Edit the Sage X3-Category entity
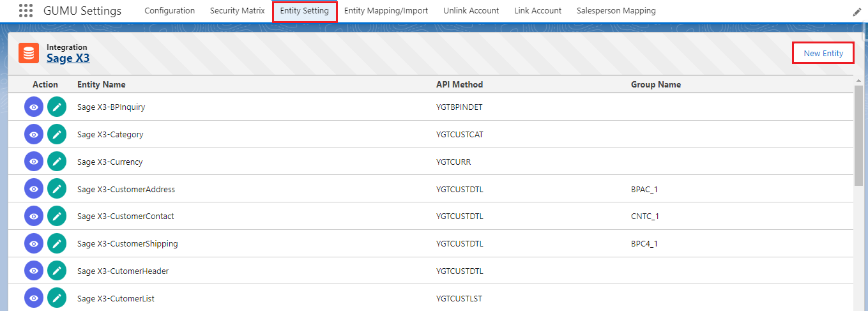The height and width of the screenshot is (311, 868). (x=57, y=135)
